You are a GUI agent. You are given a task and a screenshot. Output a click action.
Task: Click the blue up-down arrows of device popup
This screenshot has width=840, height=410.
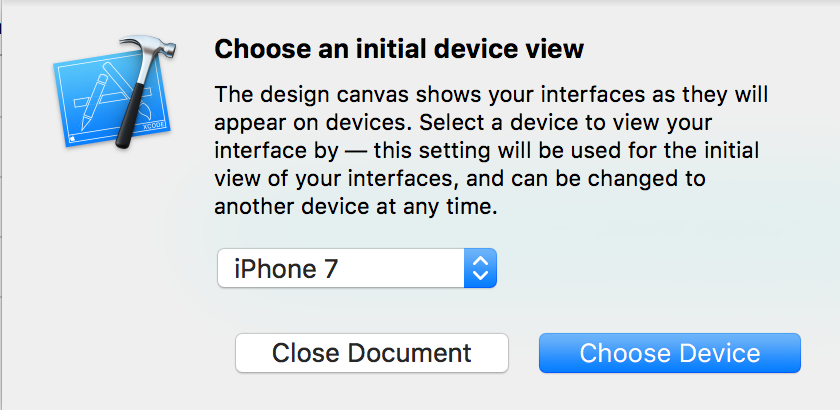(480, 268)
